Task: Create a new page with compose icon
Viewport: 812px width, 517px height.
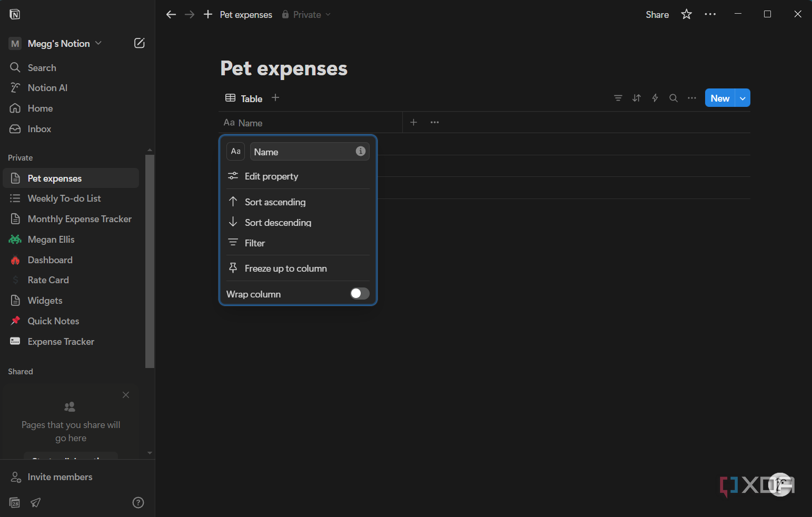Action: (x=139, y=43)
